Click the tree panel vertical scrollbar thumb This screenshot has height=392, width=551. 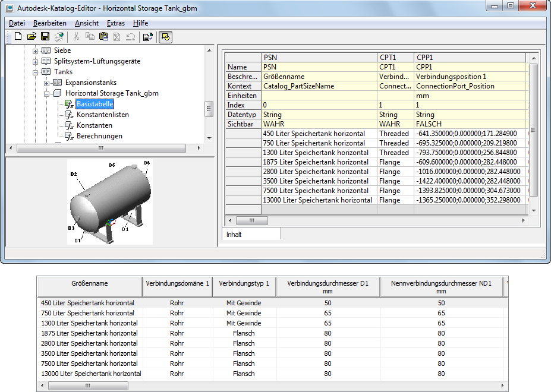coord(209,109)
